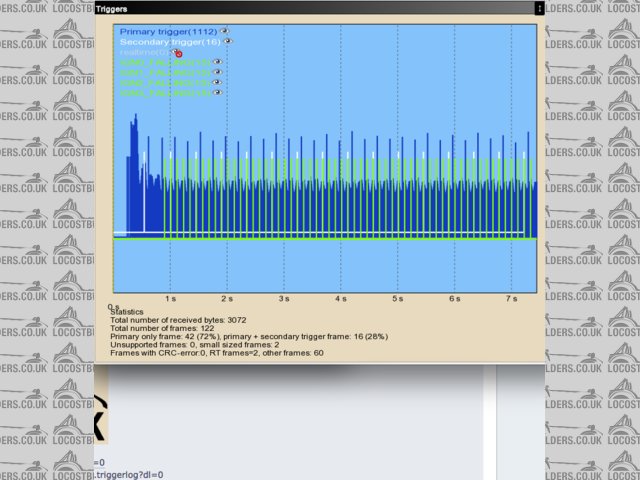Screen dimensions: 640x480
Task: Click the 2 s time axis marker
Action: tap(227, 298)
